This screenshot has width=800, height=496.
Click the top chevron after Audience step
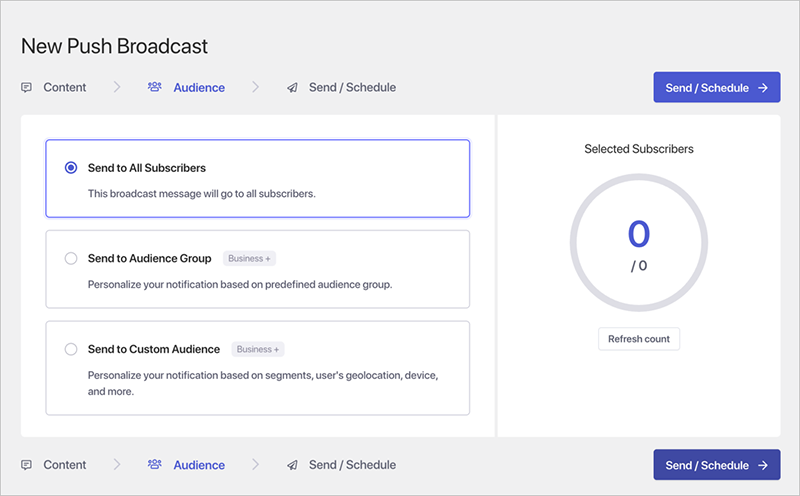click(x=256, y=88)
